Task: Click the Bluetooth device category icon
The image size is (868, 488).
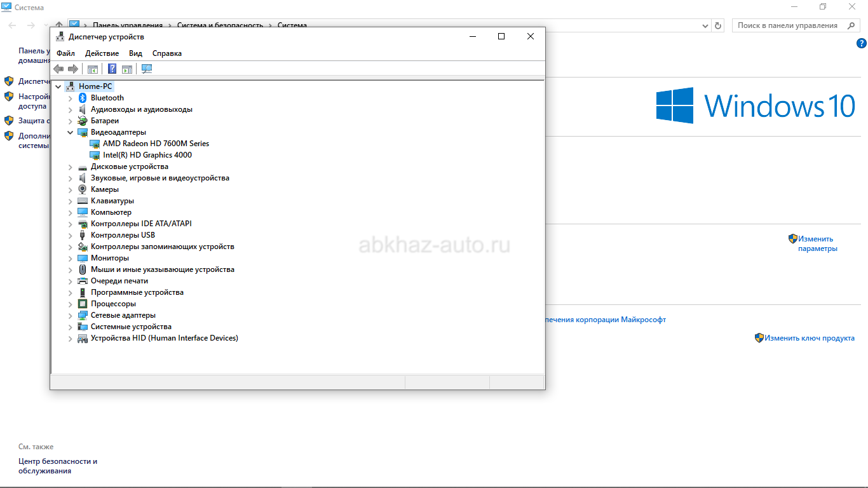Action: pyautogui.click(x=82, y=98)
